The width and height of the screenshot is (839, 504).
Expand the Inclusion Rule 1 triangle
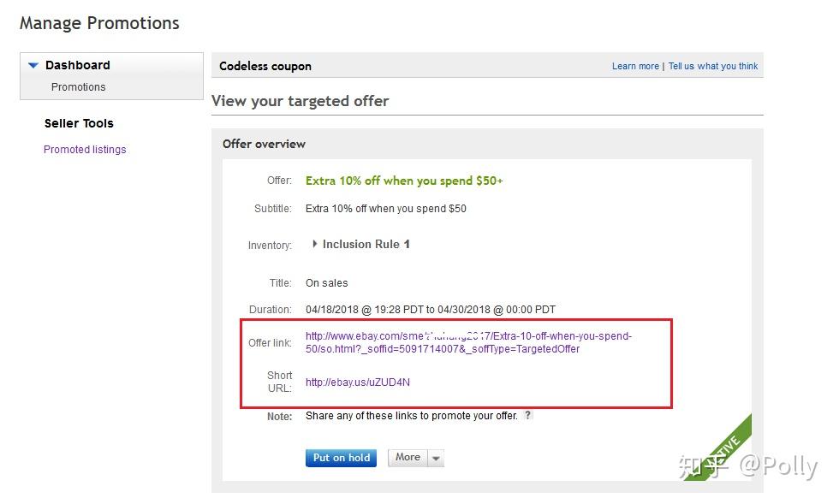tap(314, 245)
